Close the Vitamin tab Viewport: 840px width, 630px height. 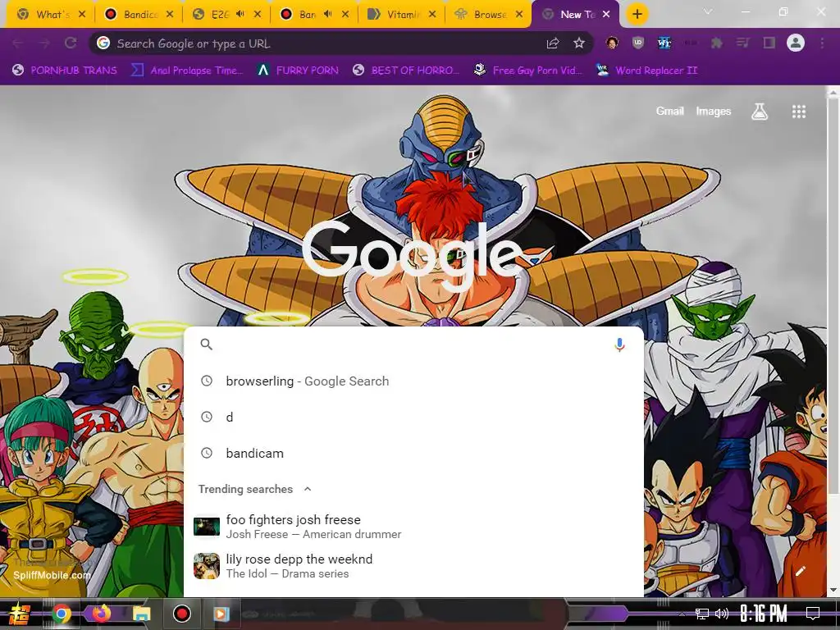click(x=432, y=15)
